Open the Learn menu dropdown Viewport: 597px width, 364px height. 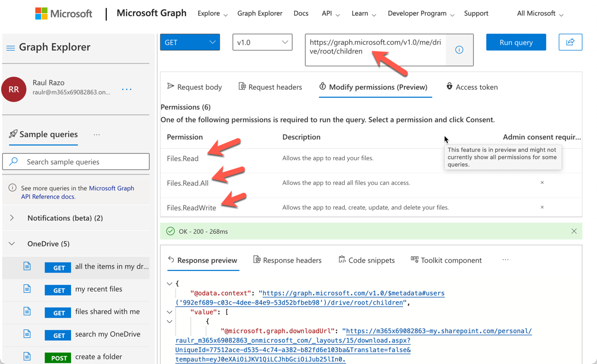click(x=364, y=14)
